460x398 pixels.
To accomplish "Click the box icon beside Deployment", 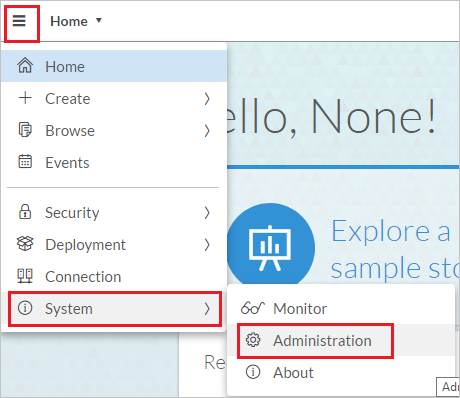I will [25, 243].
